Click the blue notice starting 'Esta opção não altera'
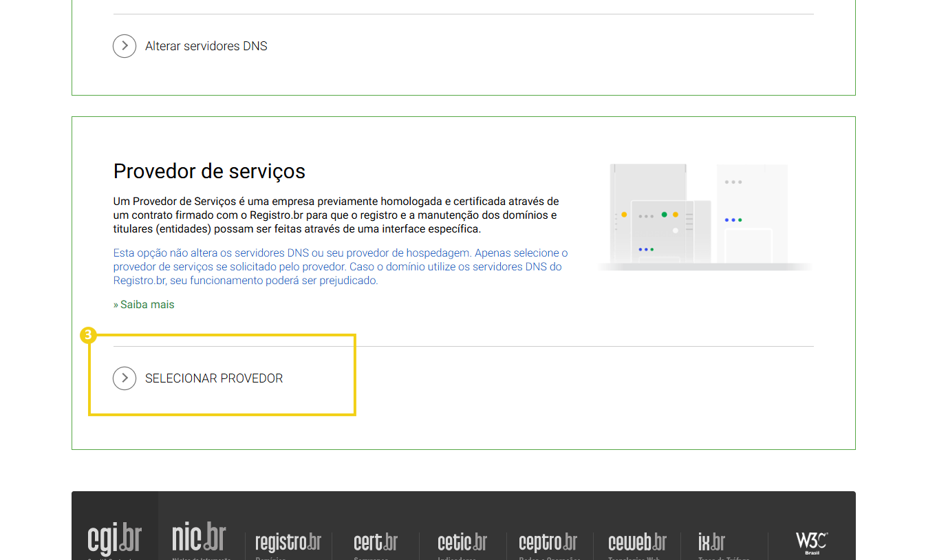This screenshot has width=926, height=560. coord(341,267)
